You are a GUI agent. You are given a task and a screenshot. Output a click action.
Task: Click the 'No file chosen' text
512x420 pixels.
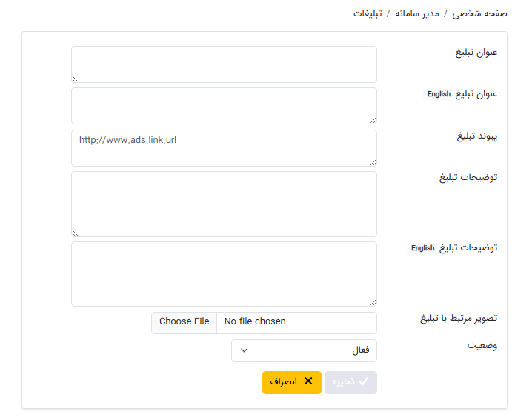255,321
